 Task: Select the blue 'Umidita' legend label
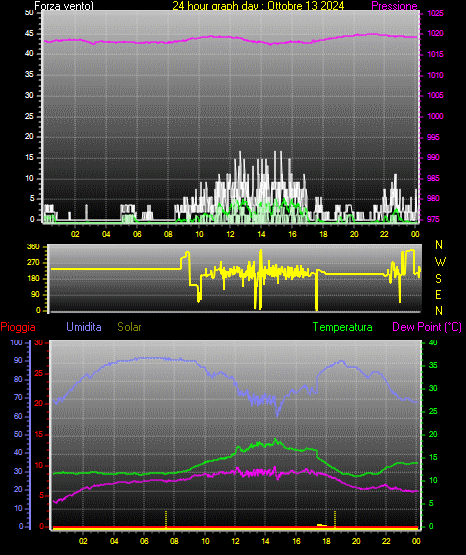point(84,327)
